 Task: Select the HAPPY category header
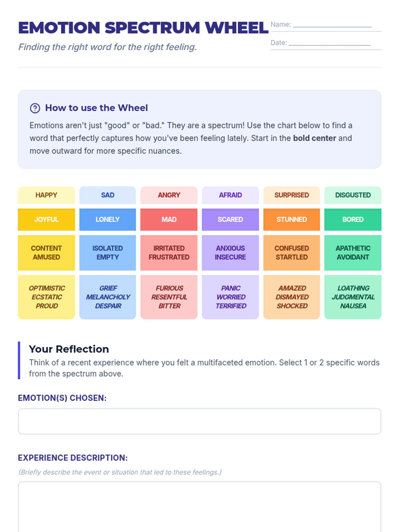46,195
